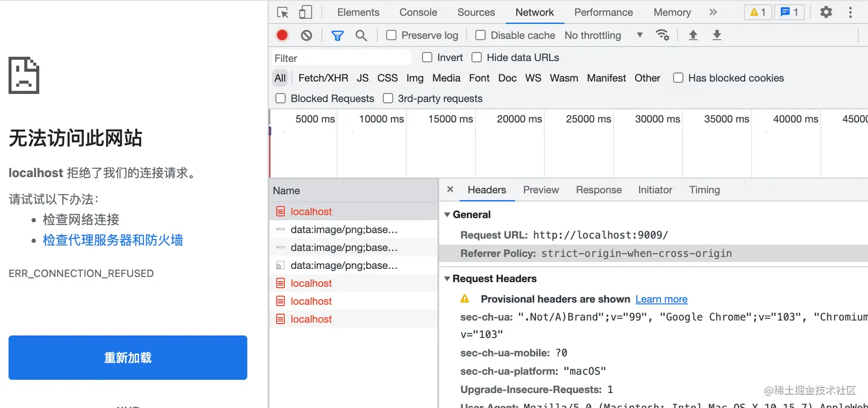This screenshot has height=408, width=868.
Task: Filter requests by WS
Action: [533, 78]
